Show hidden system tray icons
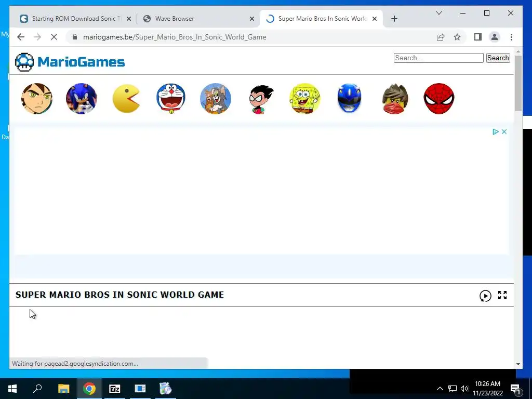 tap(440, 389)
